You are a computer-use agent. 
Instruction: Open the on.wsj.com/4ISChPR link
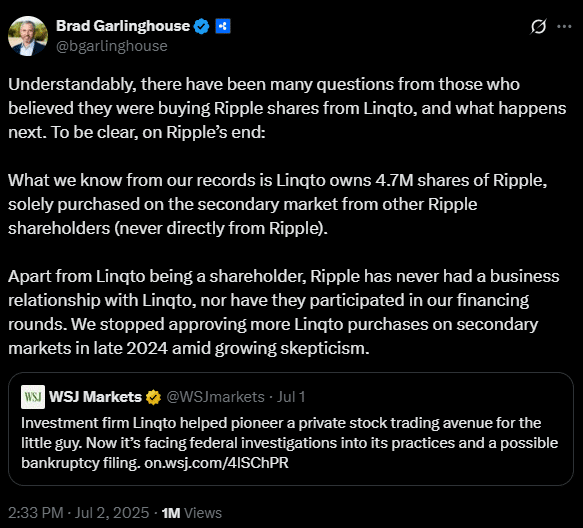(216, 463)
